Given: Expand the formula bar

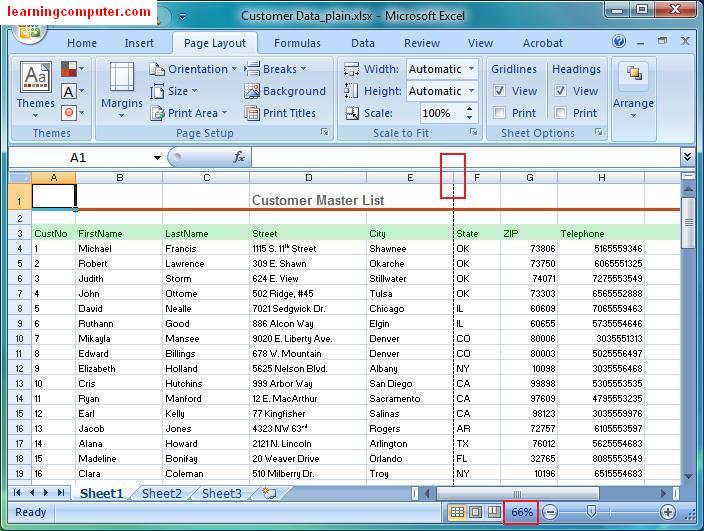Looking at the screenshot, I should point(687,157).
